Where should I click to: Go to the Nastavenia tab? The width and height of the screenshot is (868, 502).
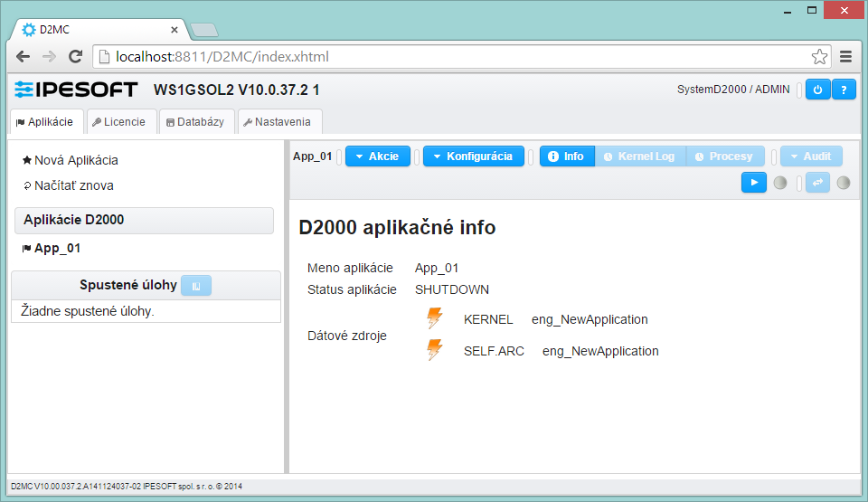coord(278,121)
